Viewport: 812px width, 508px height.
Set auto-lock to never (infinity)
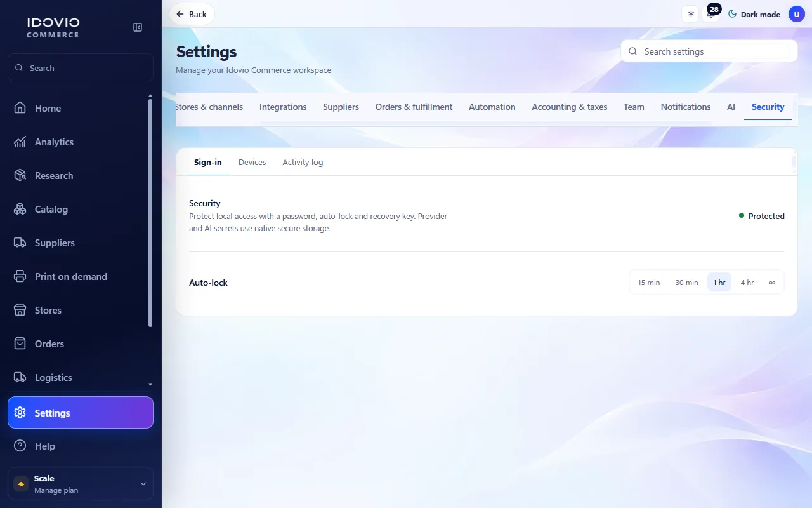tap(772, 283)
